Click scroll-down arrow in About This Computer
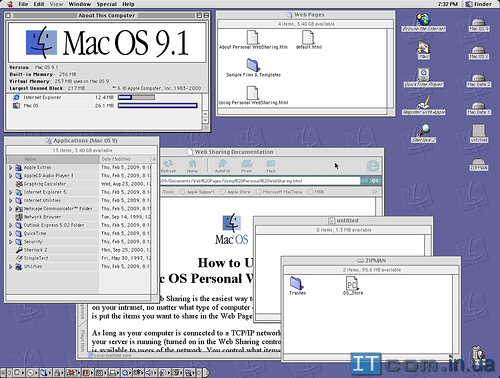This screenshot has height=378, width=500. click(205, 120)
